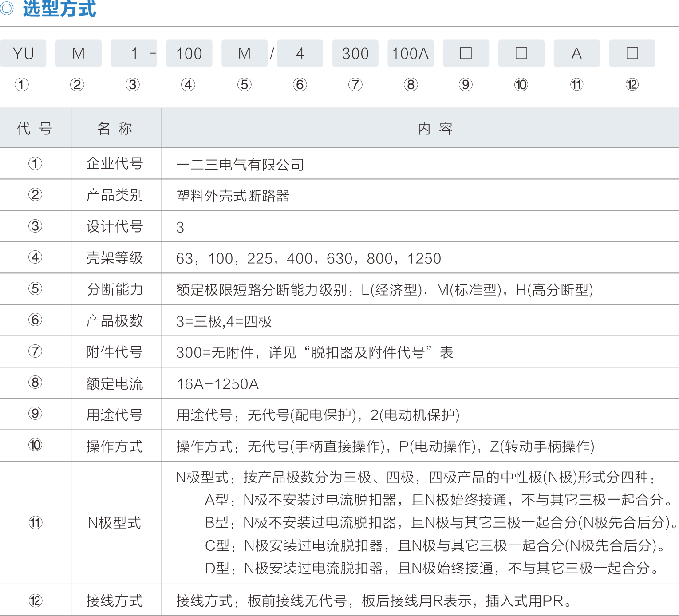Screen dimensions: 679x616
Task: Click the circled 7 below the 300 box
Action: [355, 84]
